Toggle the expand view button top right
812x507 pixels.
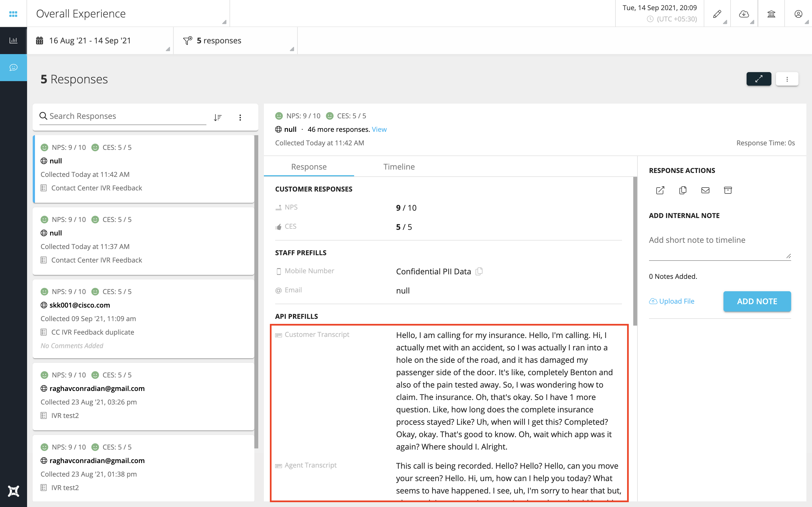click(x=759, y=79)
